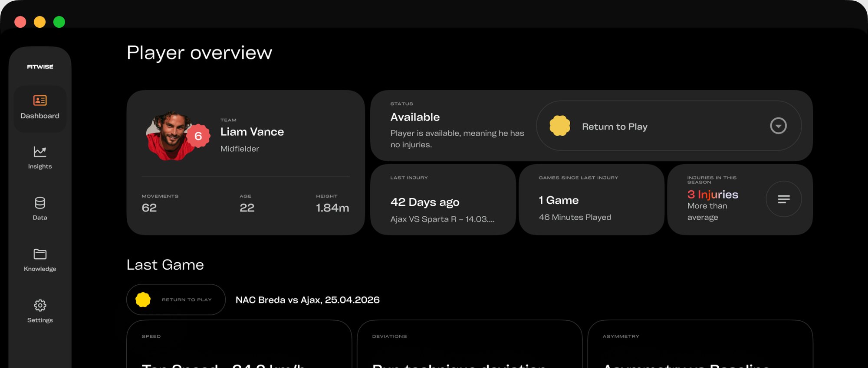The width and height of the screenshot is (868, 368).
Task: Click the yellow status indicator in dropdown
Action: click(x=560, y=126)
